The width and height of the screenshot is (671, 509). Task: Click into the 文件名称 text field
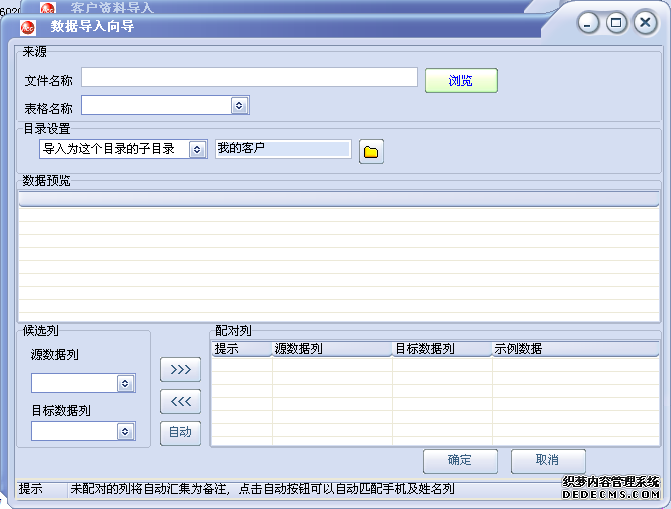pos(249,77)
